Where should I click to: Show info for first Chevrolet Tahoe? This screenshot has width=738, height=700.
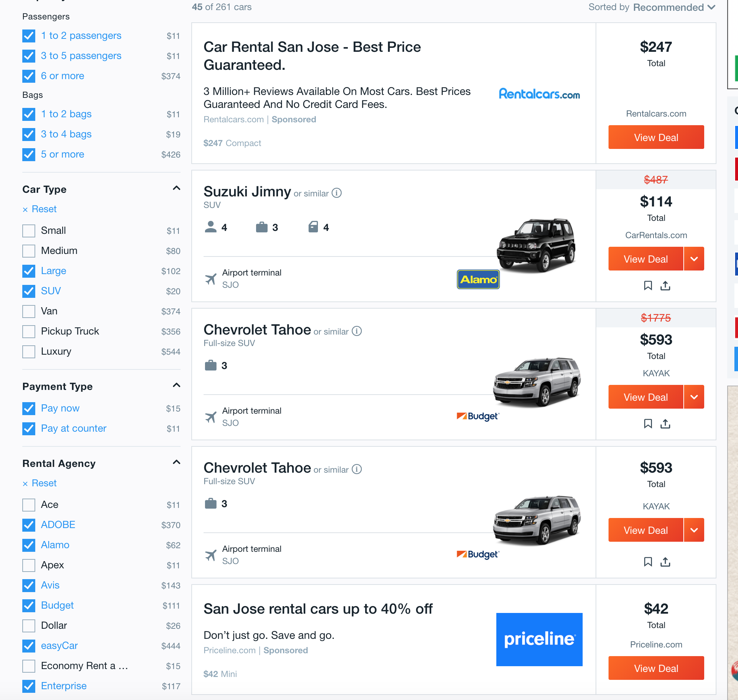pyautogui.click(x=357, y=331)
